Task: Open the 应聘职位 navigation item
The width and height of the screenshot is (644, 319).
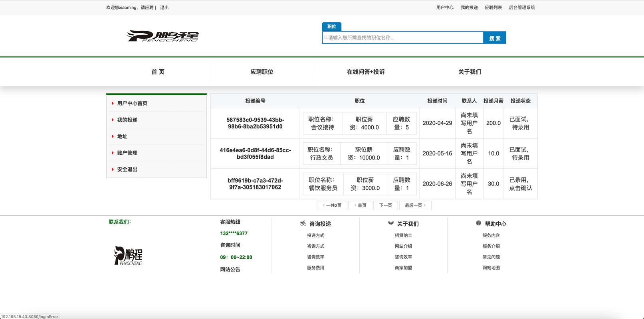Action: 262,72
